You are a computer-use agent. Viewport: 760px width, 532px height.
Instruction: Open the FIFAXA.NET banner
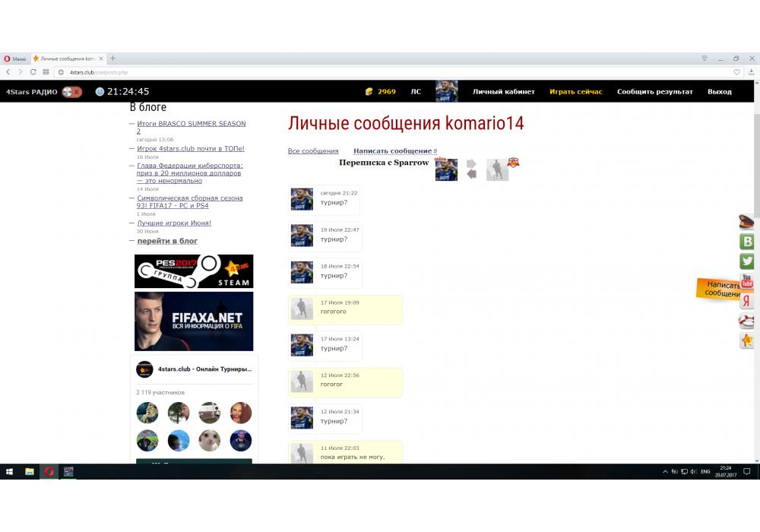click(194, 321)
